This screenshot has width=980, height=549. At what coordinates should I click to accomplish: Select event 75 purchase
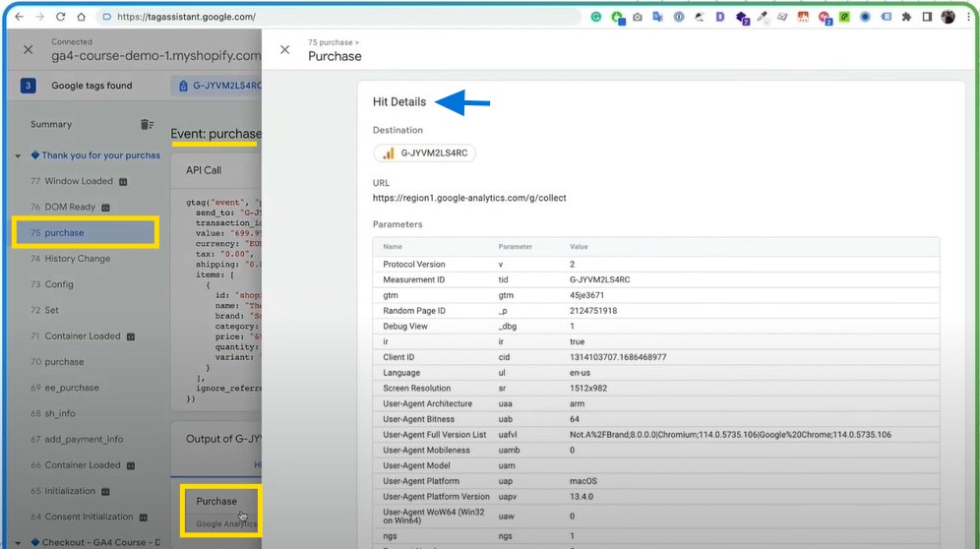86,232
